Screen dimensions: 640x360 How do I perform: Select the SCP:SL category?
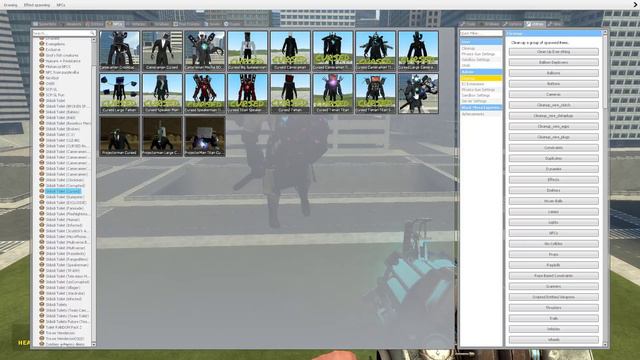click(51, 89)
